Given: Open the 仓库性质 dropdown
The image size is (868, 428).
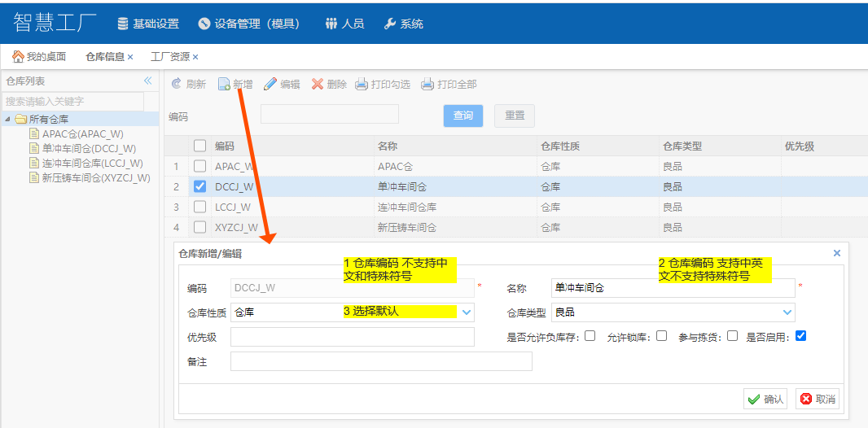Looking at the screenshot, I should click(467, 312).
